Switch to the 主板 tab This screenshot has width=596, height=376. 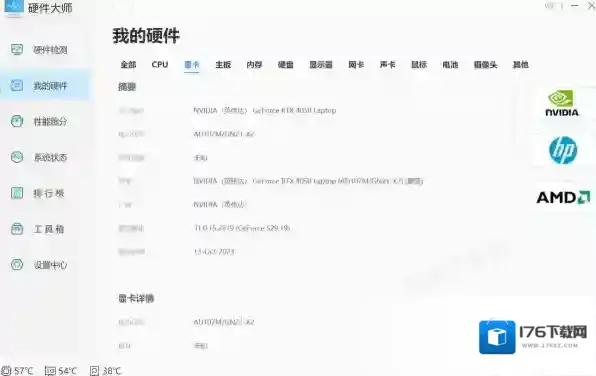[223, 65]
